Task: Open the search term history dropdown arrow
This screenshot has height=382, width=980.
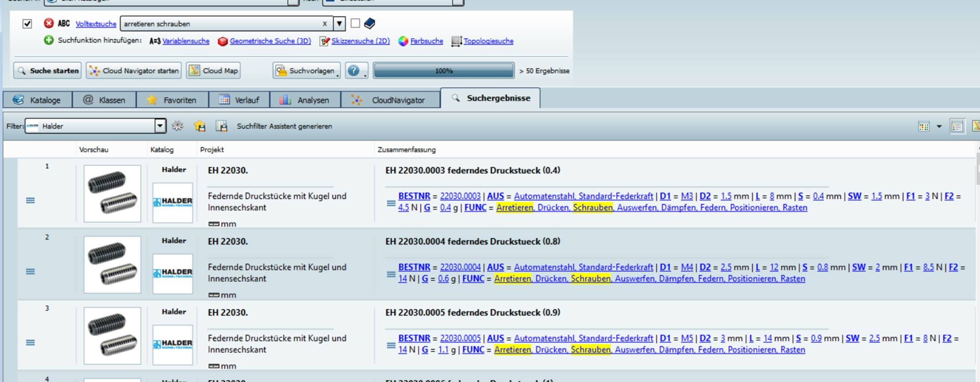Action: tap(339, 24)
